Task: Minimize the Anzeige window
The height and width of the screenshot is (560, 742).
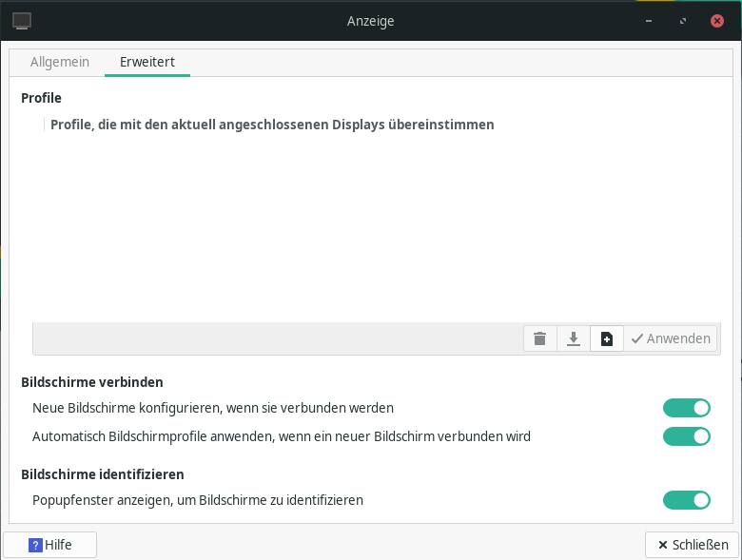Action: (649, 21)
